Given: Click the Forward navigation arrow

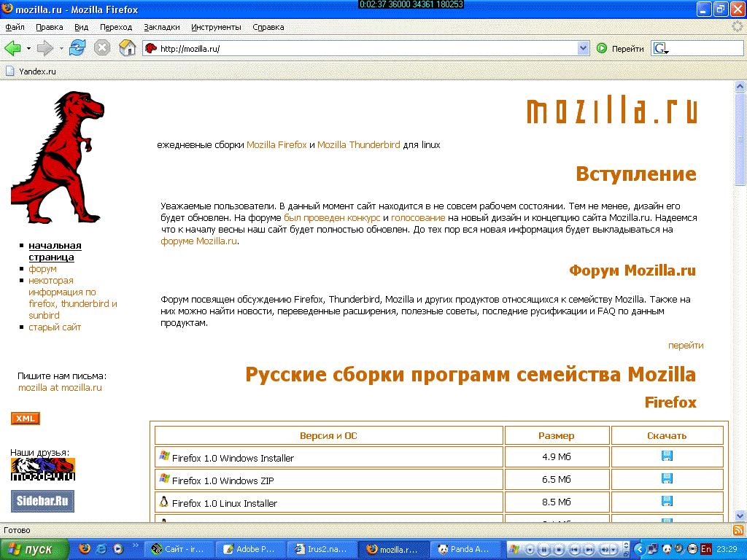Looking at the screenshot, I should pyautogui.click(x=44, y=48).
